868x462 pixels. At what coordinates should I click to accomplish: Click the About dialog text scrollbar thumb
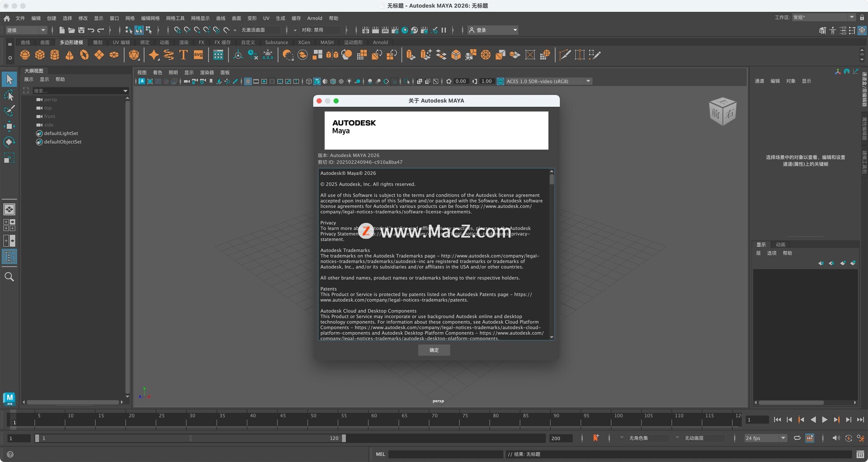[552, 179]
